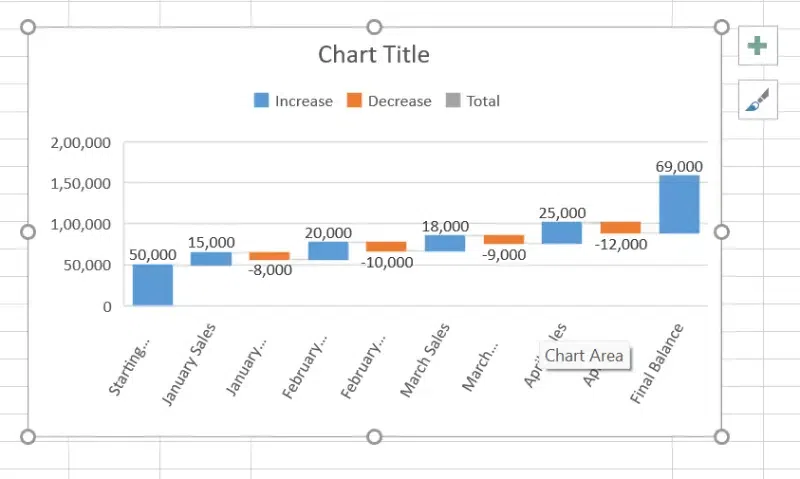The image size is (800, 479).
Task: Select the Decrease legend entry
Action: 389,100
